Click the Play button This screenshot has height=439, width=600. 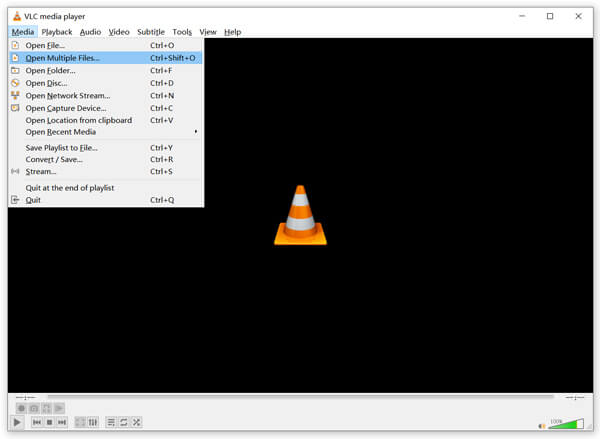click(x=17, y=422)
